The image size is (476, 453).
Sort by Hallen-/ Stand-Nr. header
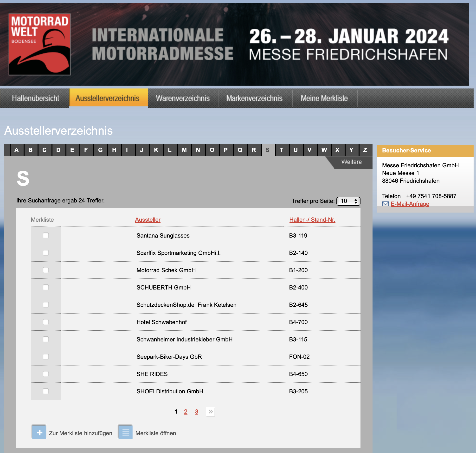point(312,220)
